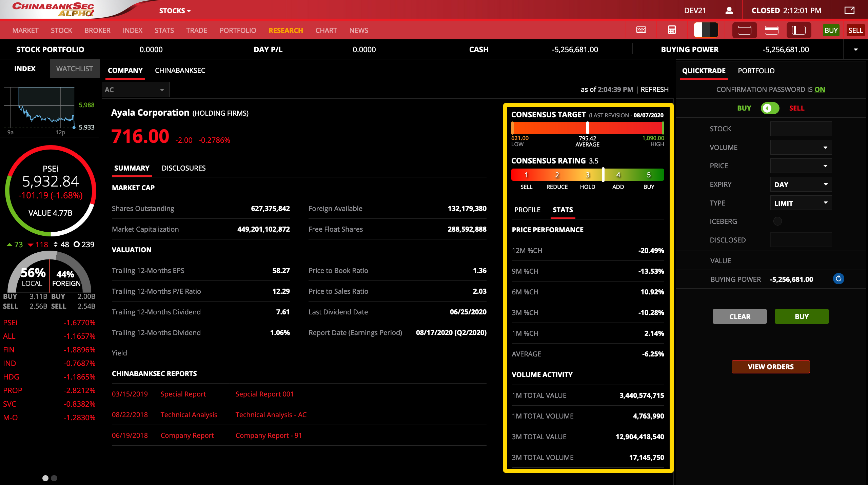Open the STATS menu item
The width and height of the screenshot is (868, 485).
(164, 30)
